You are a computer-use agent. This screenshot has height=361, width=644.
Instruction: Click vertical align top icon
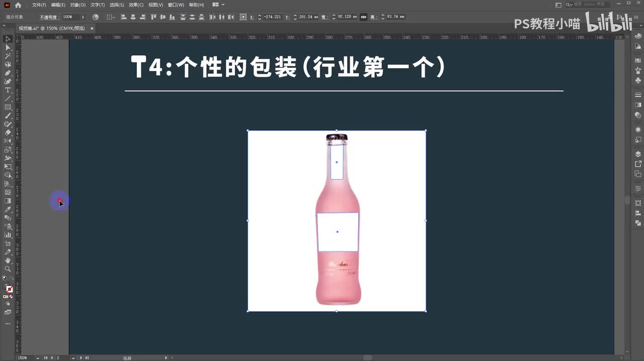(x=154, y=17)
